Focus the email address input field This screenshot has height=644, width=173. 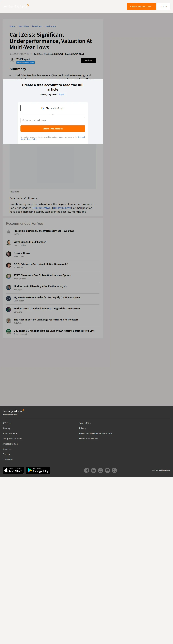click(x=53, y=120)
